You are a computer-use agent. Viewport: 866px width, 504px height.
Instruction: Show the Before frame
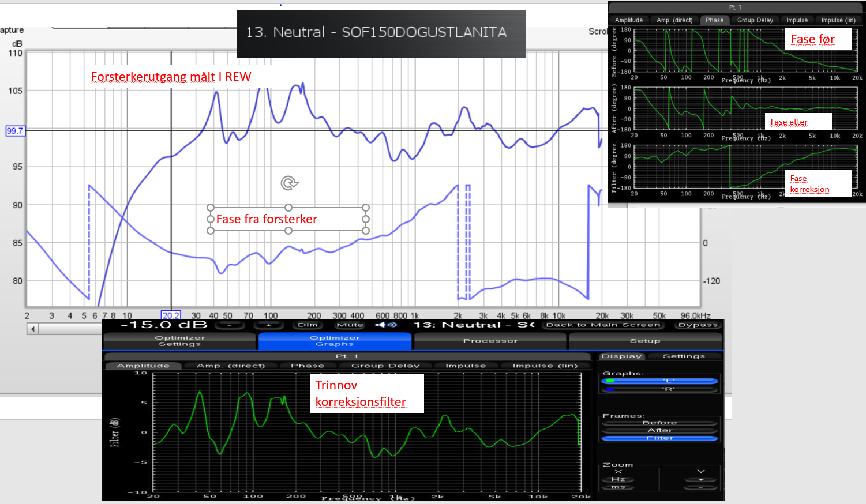(659, 423)
